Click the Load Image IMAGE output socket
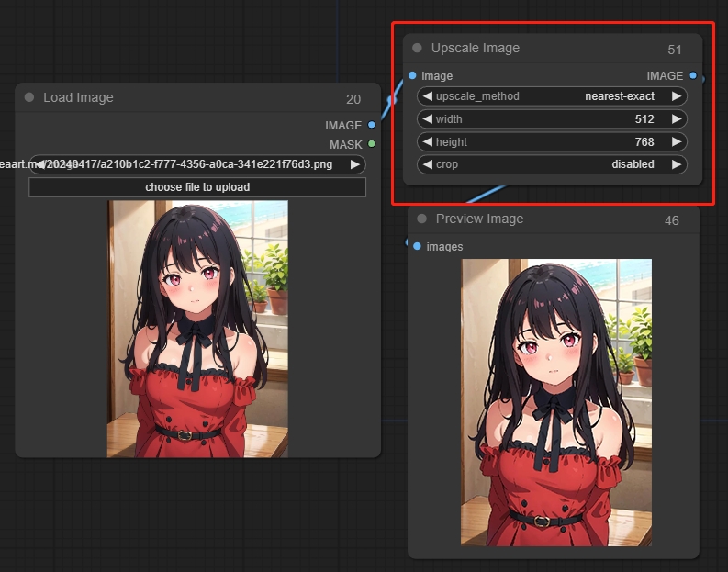This screenshot has height=572, width=728. tap(372, 125)
